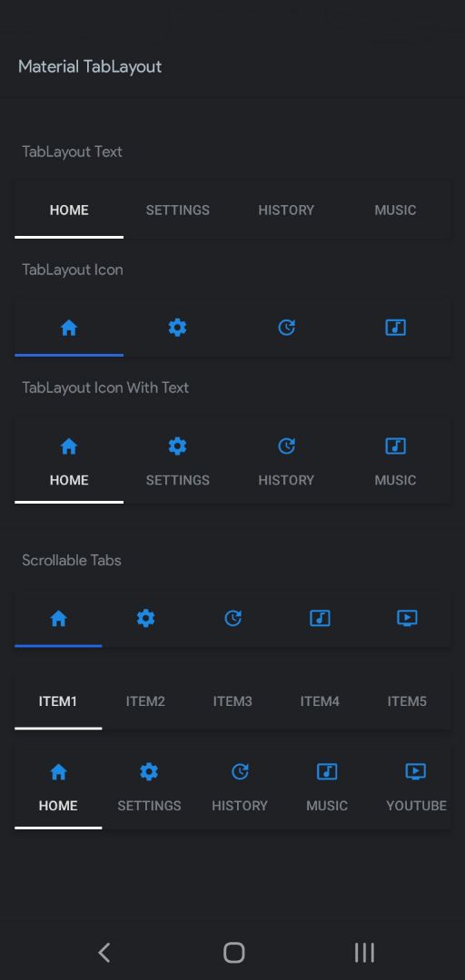
Task: Select HISTORY tab in bottom scrollable row
Action: point(240,788)
